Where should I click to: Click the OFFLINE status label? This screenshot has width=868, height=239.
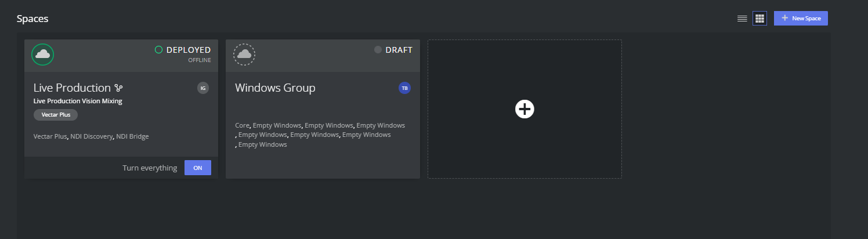coord(200,60)
